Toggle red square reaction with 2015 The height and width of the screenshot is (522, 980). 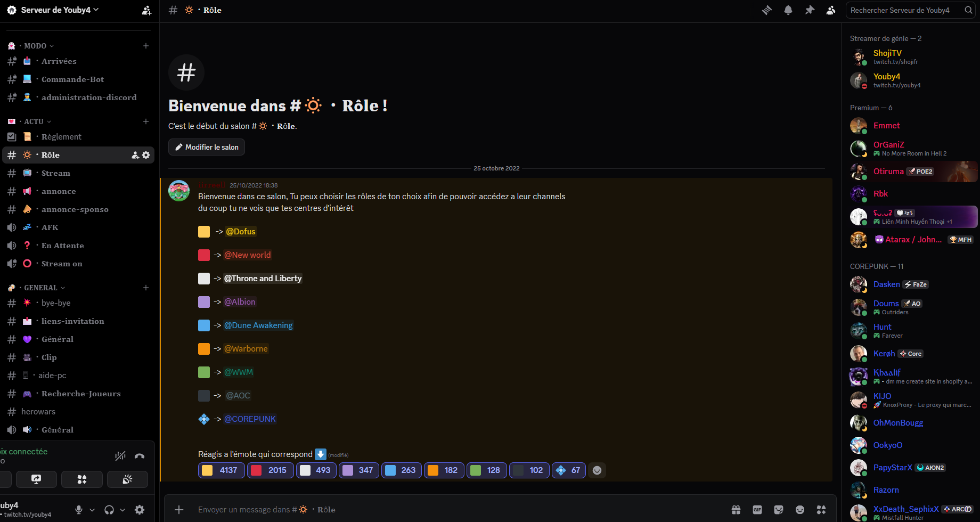click(270, 470)
